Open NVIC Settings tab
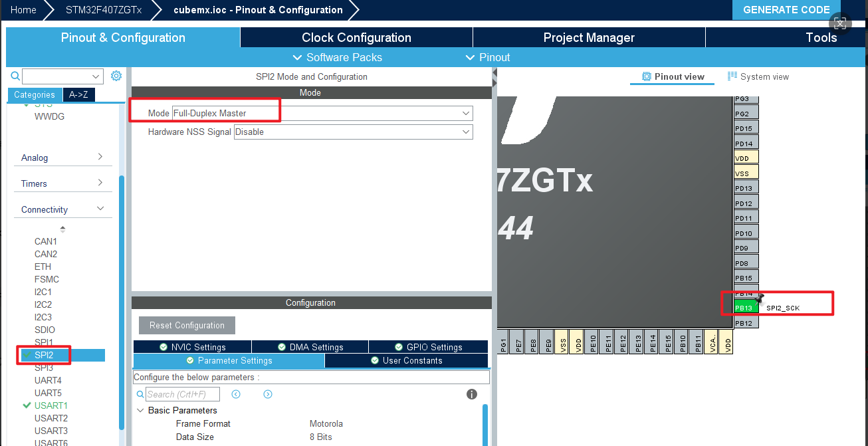This screenshot has width=868, height=446. (192, 347)
